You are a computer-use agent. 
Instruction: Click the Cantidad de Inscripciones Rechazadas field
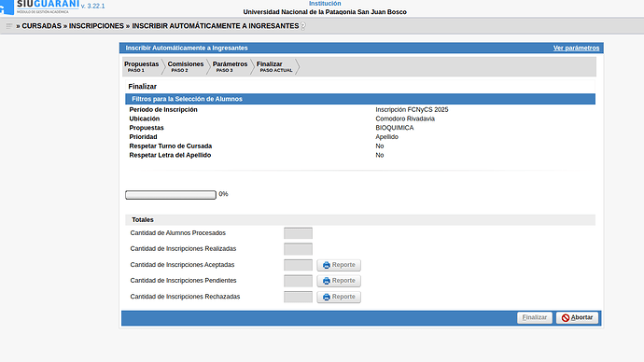pyautogui.click(x=298, y=297)
